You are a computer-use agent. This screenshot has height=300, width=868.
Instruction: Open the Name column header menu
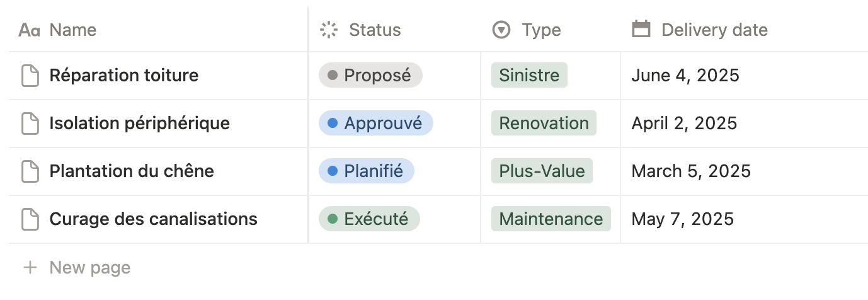(73, 30)
